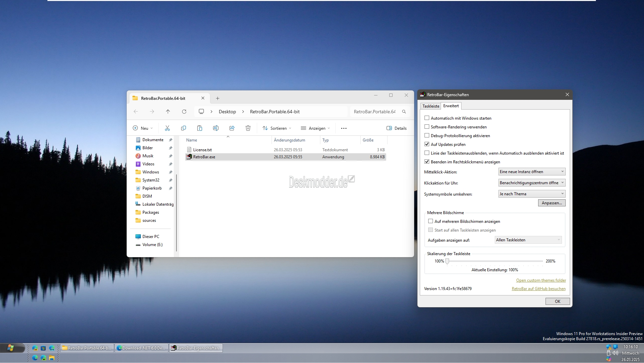The image size is (644, 363).
Task: Cut the selected file in Explorer toolbar
Action: [167, 128]
